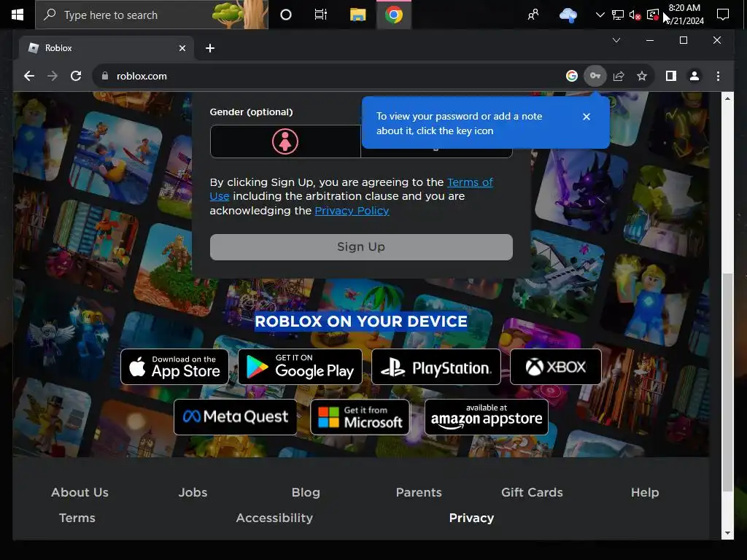The image size is (747, 560).
Task: Open Gift Cards footer link
Action: tap(532, 492)
